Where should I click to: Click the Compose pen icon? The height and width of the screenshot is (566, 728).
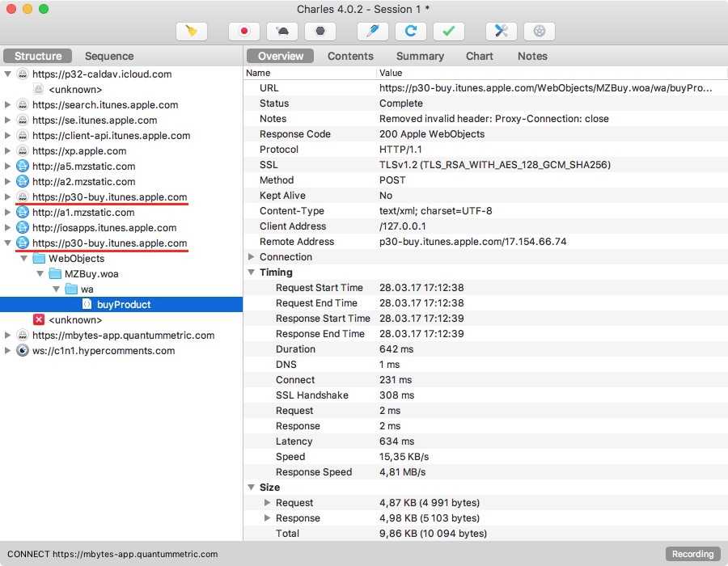373,32
